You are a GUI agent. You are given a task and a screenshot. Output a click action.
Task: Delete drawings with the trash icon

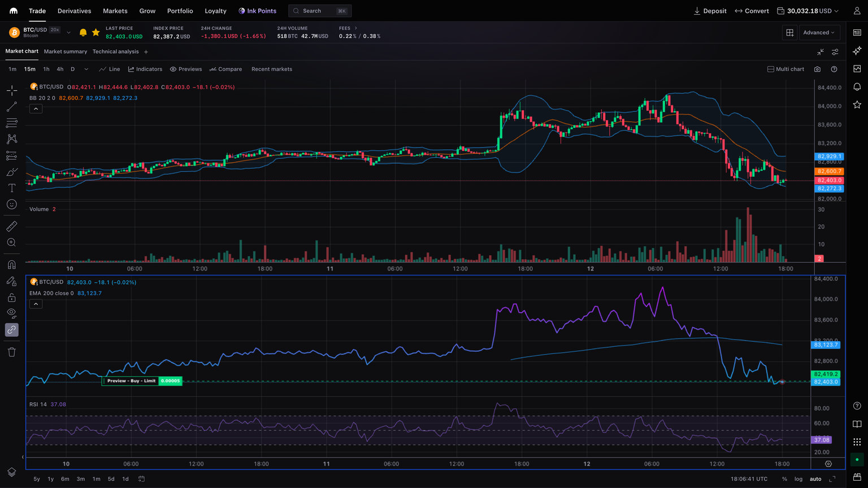pyautogui.click(x=12, y=352)
